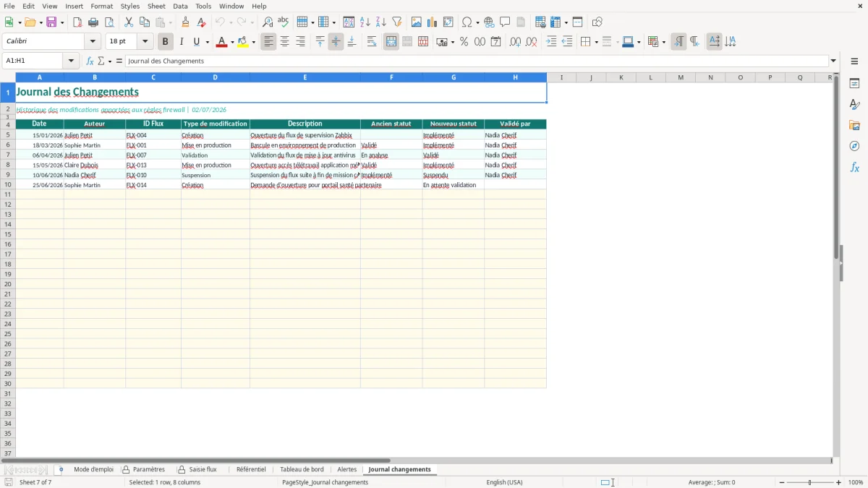Insert hyperlink globe icon
Screen dimensions: 868x488
(x=490, y=22)
